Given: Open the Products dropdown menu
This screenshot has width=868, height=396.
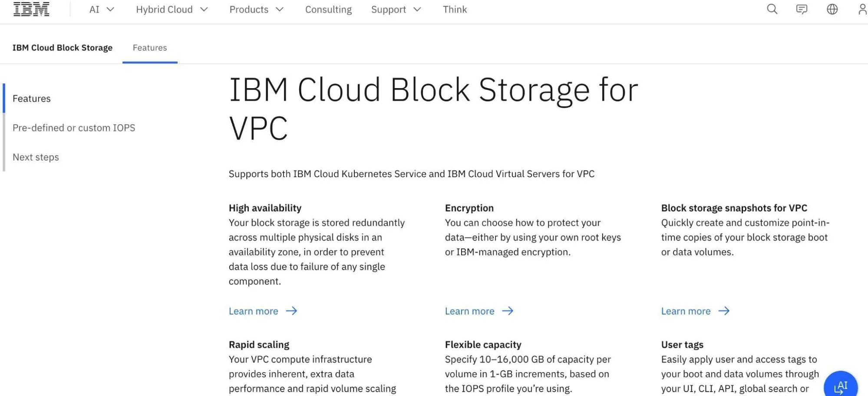Looking at the screenshot, I should (x=256, y=10).
